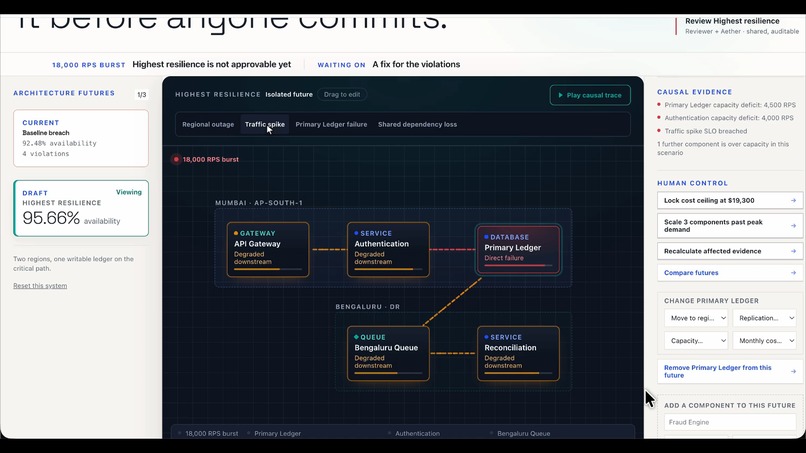The height and width of the screenshot is (453, 806).
Task: Click arrow icon on Compare futures
Action: 793,273
